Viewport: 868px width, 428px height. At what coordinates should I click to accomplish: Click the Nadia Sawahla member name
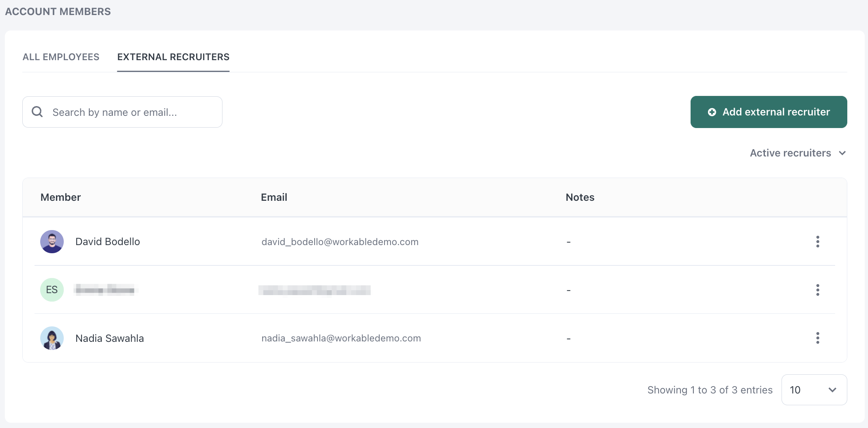click(110, 338)
